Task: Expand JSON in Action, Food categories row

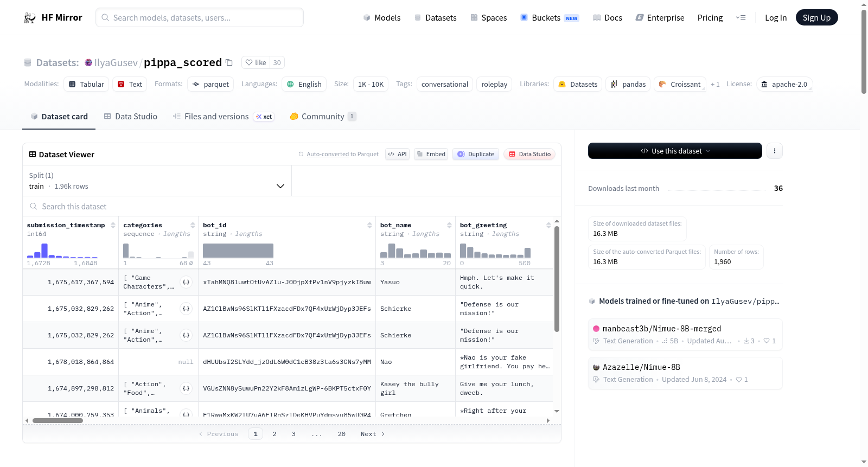Action: coord(186,388)
